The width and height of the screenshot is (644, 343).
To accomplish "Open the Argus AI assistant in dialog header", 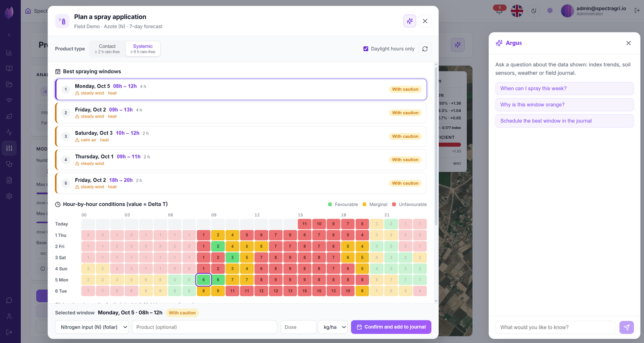I will tap(410, 21).
